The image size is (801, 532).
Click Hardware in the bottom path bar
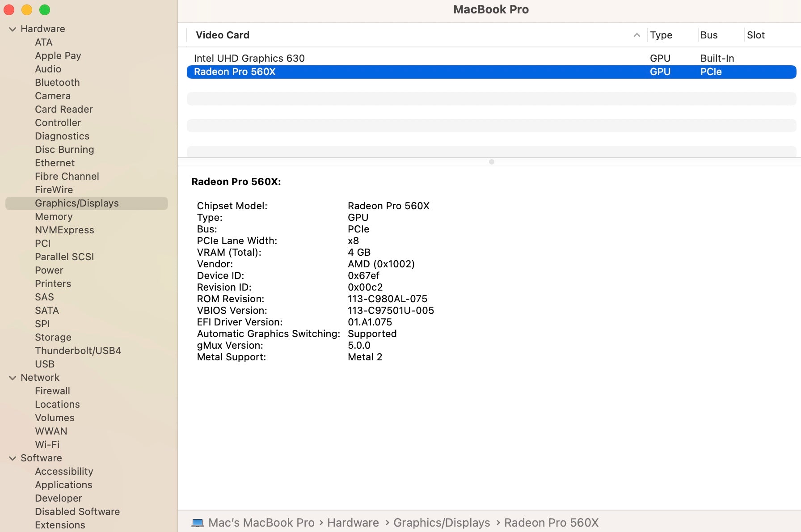353,523
